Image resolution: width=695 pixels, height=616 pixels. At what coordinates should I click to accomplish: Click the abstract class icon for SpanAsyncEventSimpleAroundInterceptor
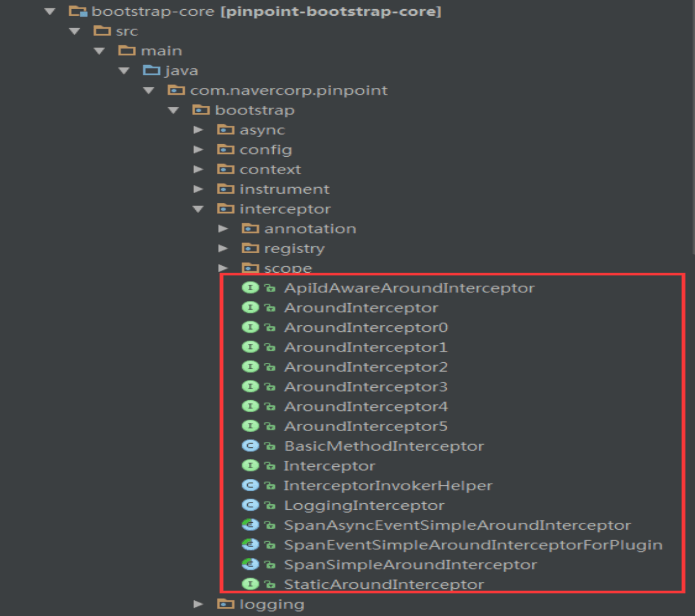pyautogui.click(x=250, y=525)
